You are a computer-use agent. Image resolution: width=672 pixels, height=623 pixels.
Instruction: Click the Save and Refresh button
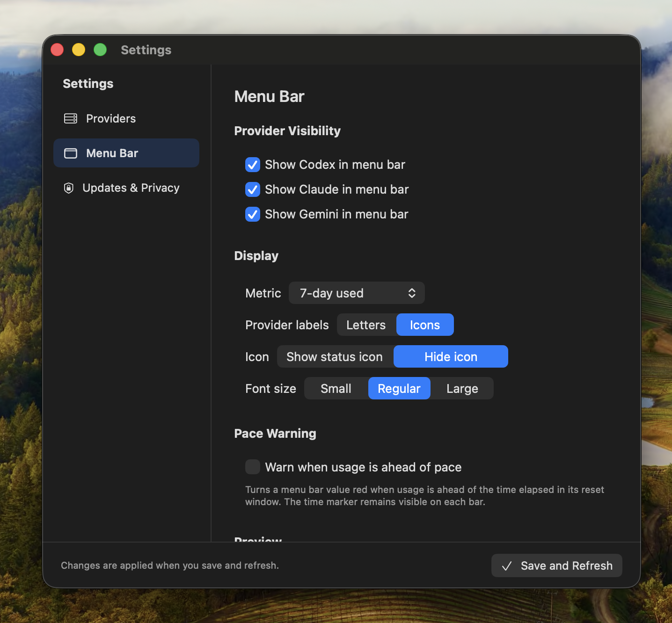tap(557, 565)
